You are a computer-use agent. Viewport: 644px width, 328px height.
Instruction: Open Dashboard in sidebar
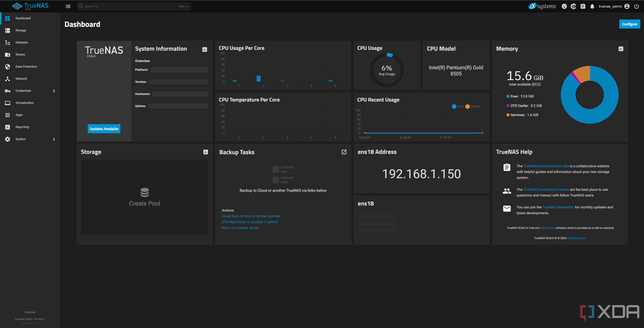pyautogui.click(x=30, y=18)
